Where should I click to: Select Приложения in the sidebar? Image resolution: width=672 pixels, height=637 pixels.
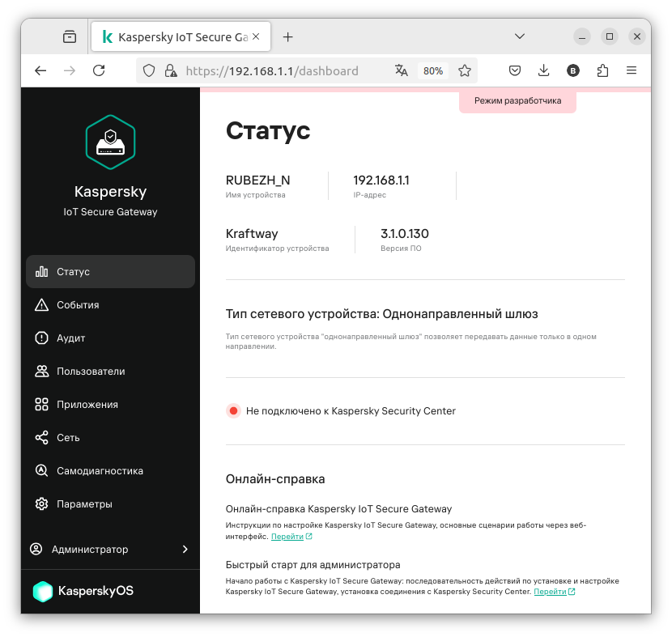point(110,405)
